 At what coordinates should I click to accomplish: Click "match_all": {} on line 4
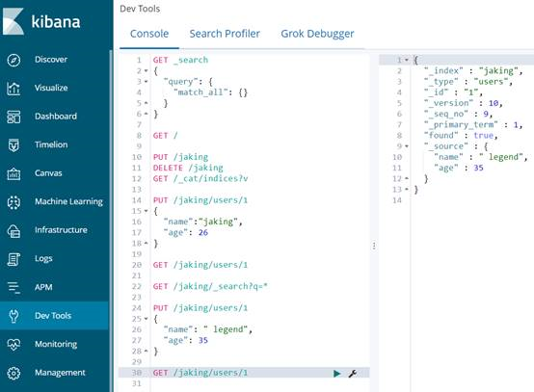point(210,92)
